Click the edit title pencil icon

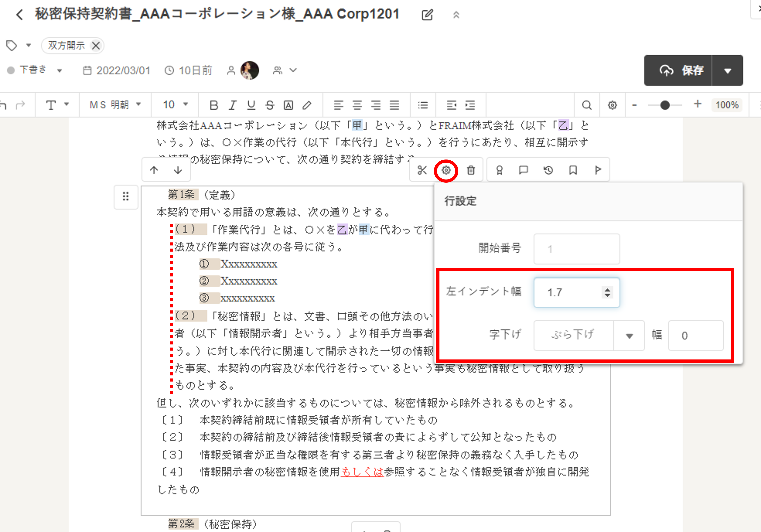point(427,15)
